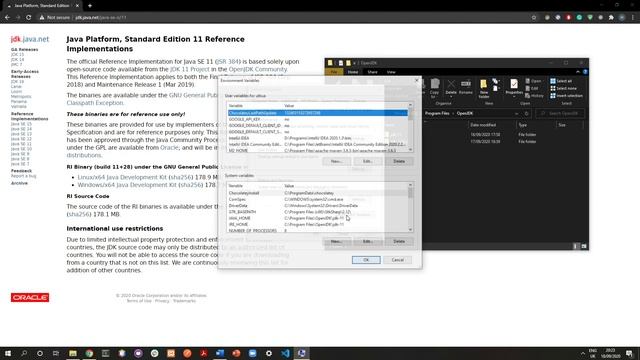The image size is (640, 360).
Task: Refresh the OpenJDK folder in Explorer
Action: (x=527, y=113)
